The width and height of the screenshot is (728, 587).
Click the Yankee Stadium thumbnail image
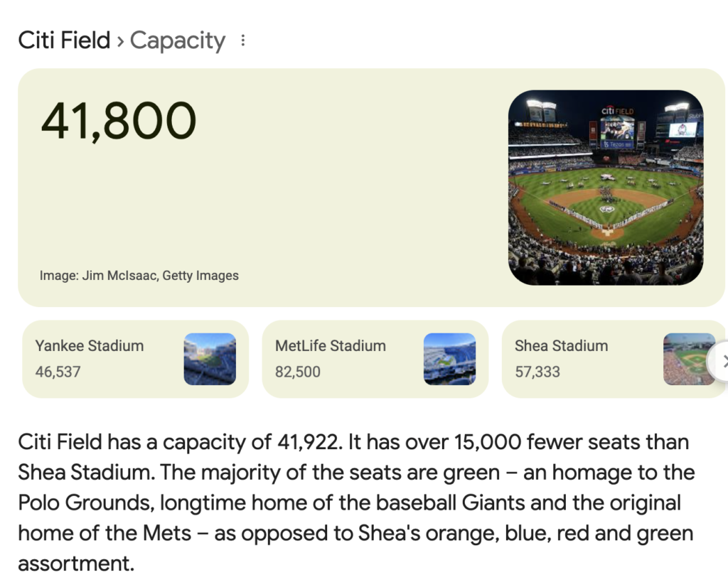(x=210, y=359)
